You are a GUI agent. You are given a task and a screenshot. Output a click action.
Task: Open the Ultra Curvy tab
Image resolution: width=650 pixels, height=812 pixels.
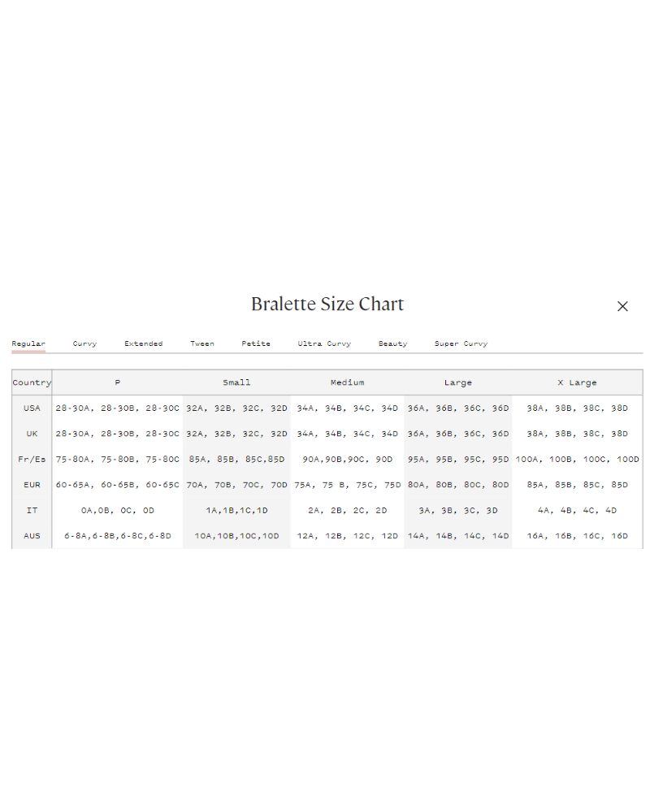tap(324, 343)
